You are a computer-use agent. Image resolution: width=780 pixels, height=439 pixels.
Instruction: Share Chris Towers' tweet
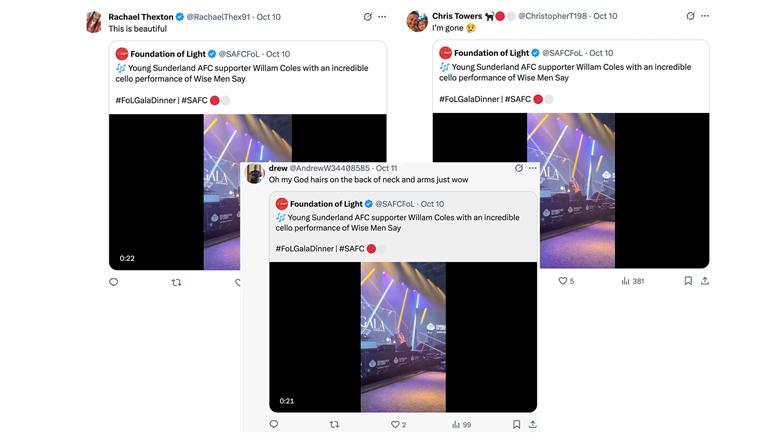tap(707, 281)
